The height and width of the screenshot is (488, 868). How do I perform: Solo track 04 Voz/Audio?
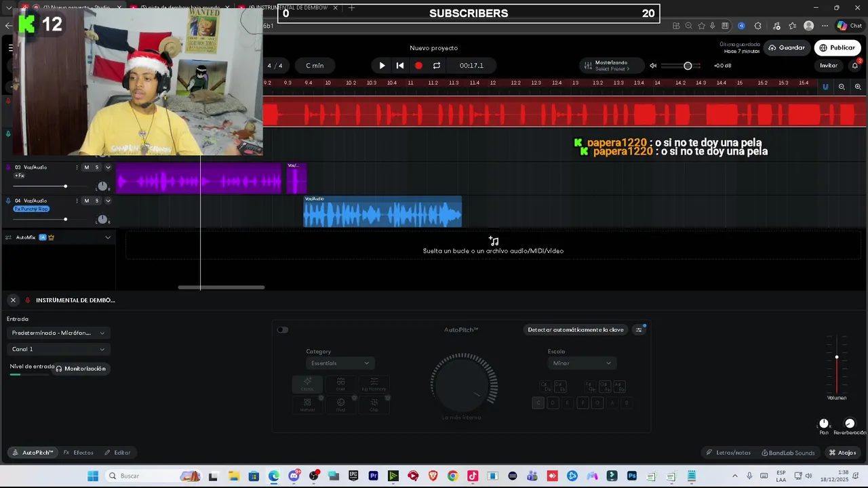click(96, 201)
